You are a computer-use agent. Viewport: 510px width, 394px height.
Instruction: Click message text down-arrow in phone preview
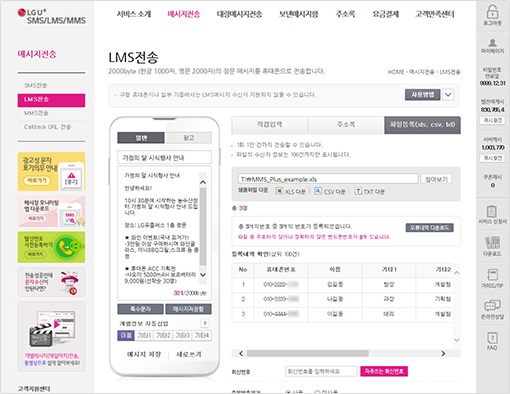[x=203, y=275]
